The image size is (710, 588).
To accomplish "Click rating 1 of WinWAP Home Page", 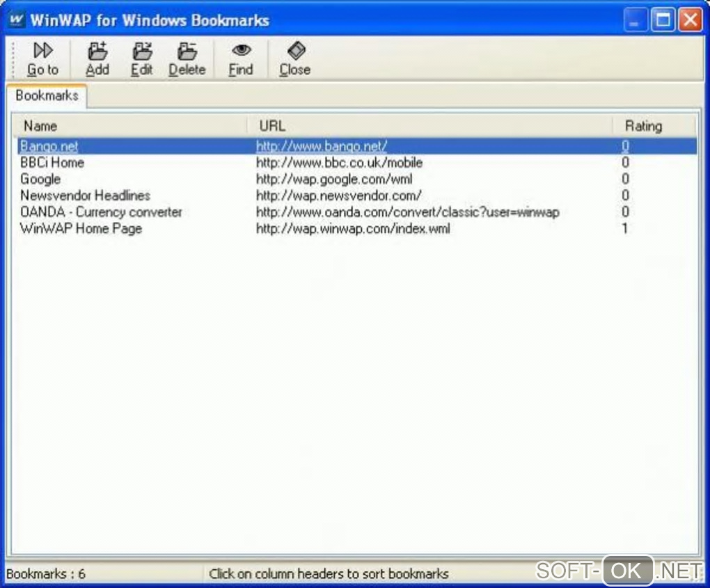I will coord(625,228).
